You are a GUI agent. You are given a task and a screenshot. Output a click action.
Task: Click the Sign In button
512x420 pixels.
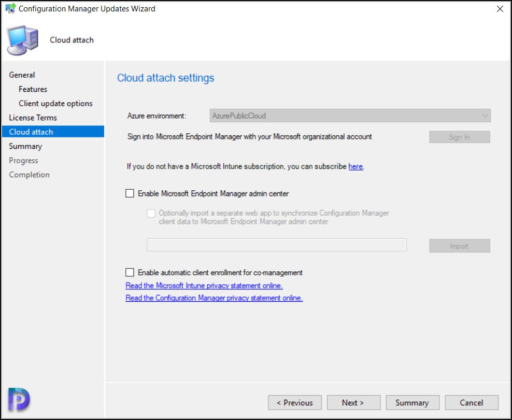(x=460, y=137)
